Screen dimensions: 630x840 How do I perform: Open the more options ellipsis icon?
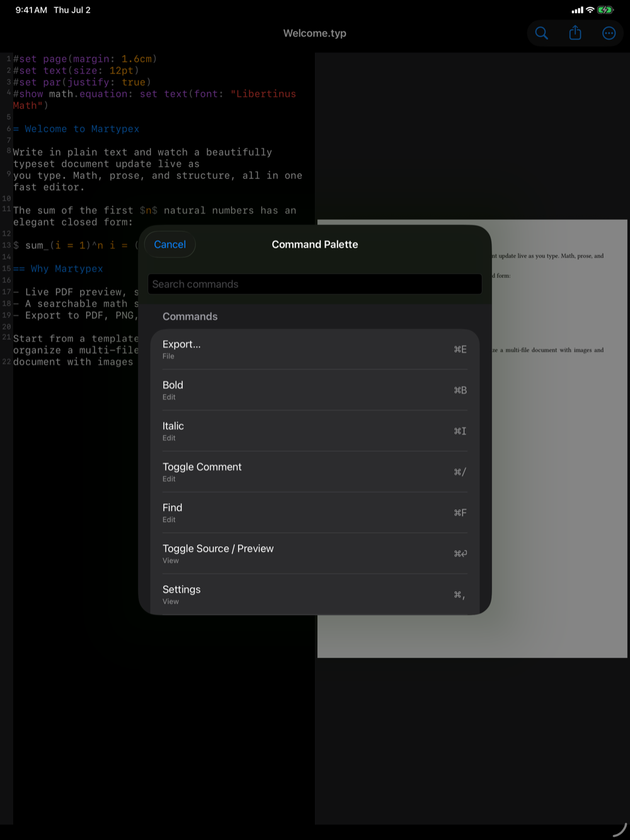(x=609, y=33)
